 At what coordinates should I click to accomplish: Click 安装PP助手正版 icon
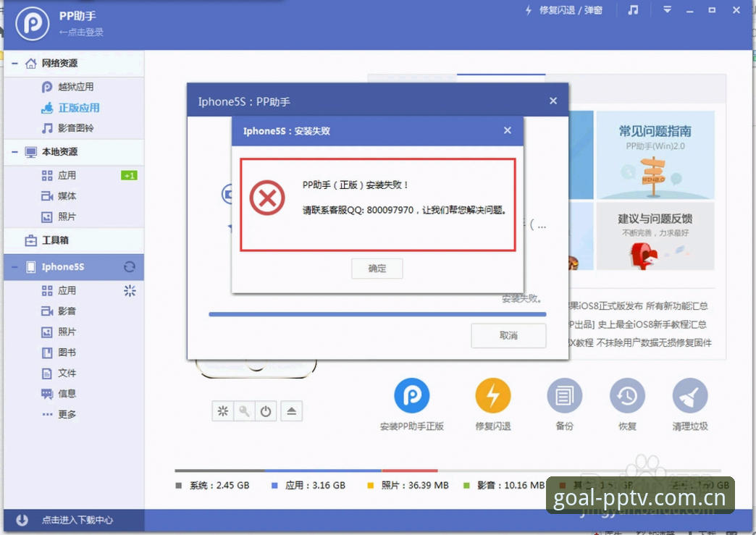click(412, 396)
